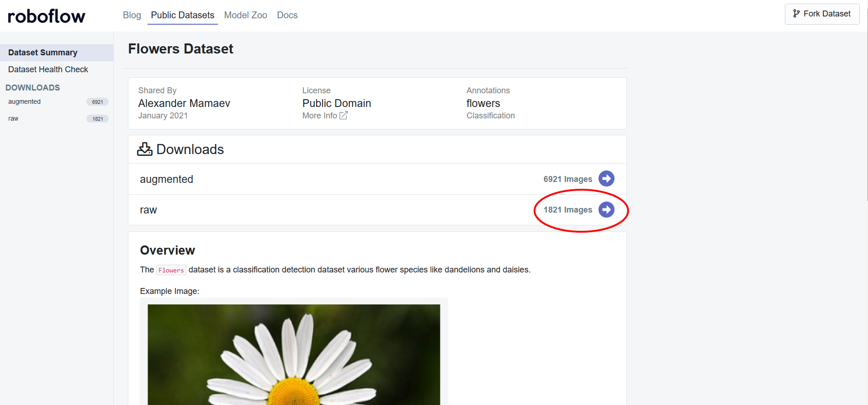Click the Overview heading

point(167,250)
